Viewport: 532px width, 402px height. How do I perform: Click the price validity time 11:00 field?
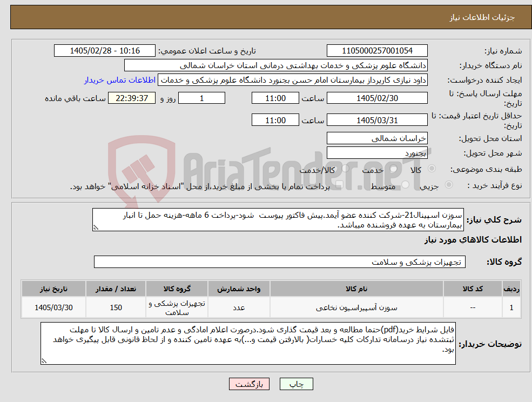point(275,120)
